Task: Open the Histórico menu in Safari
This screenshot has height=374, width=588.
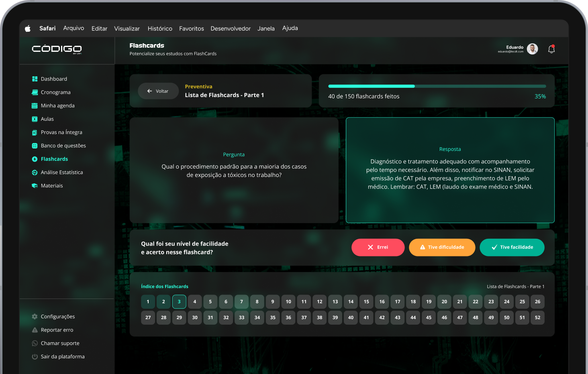Action: [160, 28]
